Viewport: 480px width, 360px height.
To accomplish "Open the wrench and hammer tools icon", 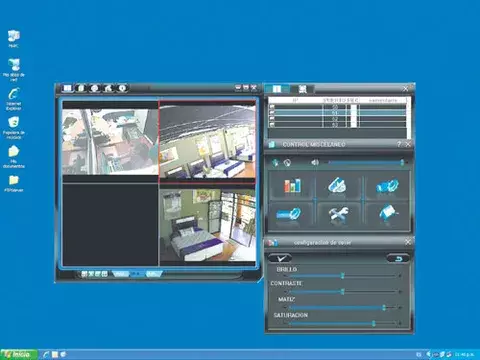I will coord(338,213).
